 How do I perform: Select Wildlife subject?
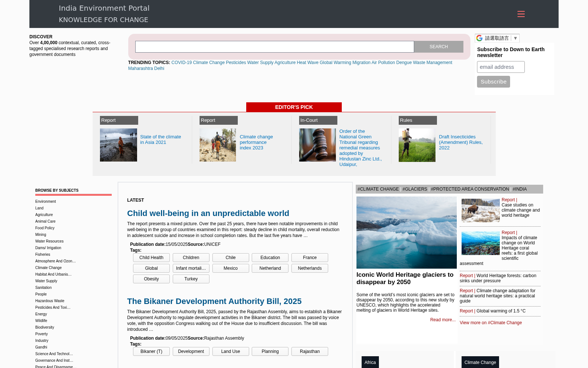coord(41,321)
